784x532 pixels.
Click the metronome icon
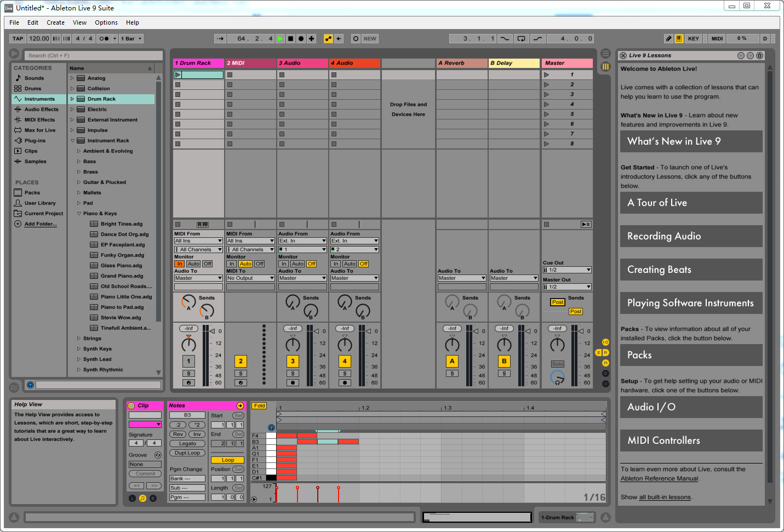click(x=104, y=38)
